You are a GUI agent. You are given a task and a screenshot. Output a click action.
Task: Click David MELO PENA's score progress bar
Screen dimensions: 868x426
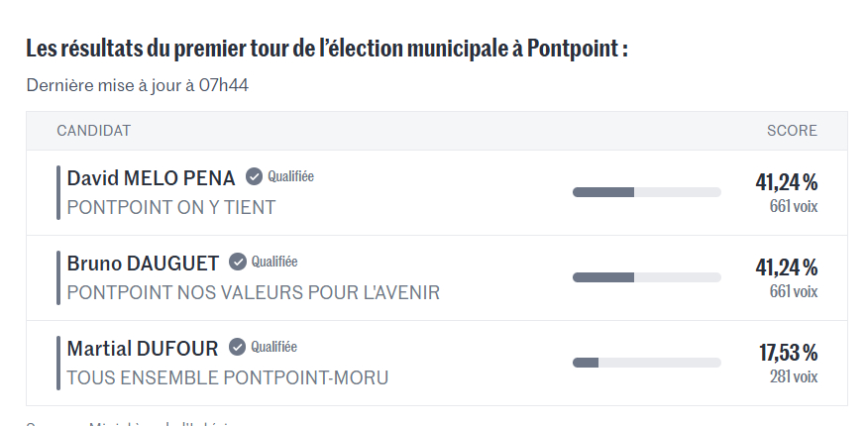point(646,192)
